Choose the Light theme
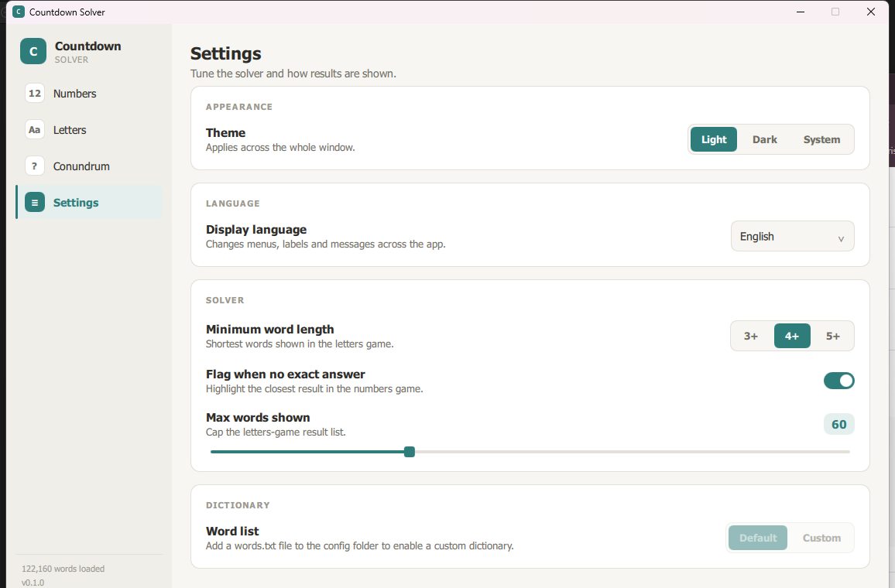The height and width of the screenshot is (588, 895). pos(714,139)
